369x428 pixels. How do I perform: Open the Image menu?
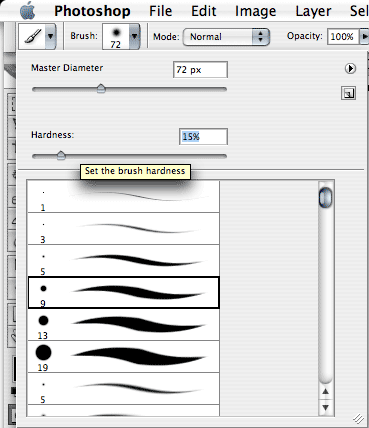255,12
